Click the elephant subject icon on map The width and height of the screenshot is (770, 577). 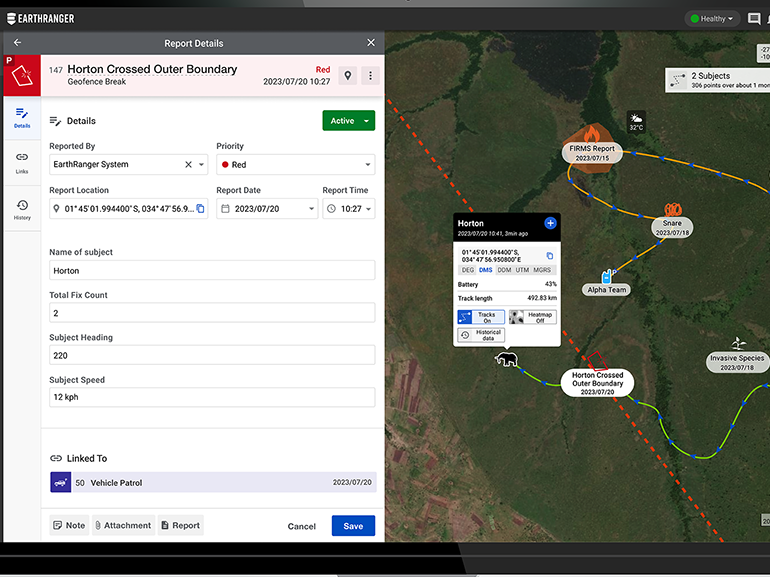point(507,359)
